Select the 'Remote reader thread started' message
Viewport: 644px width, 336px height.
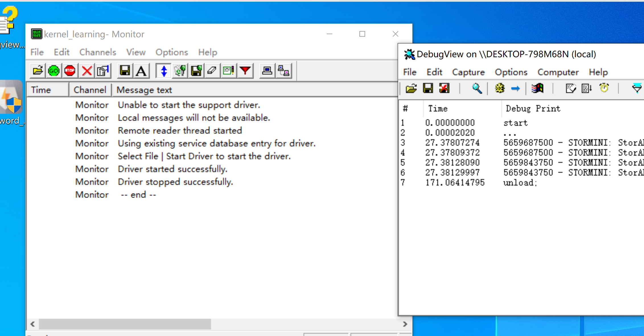pos(212,131)
